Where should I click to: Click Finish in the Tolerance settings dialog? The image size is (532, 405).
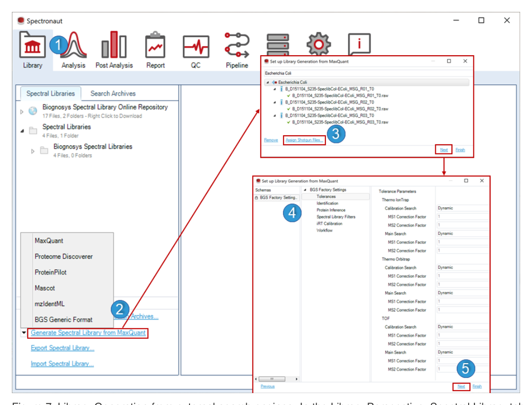point(477,386)
